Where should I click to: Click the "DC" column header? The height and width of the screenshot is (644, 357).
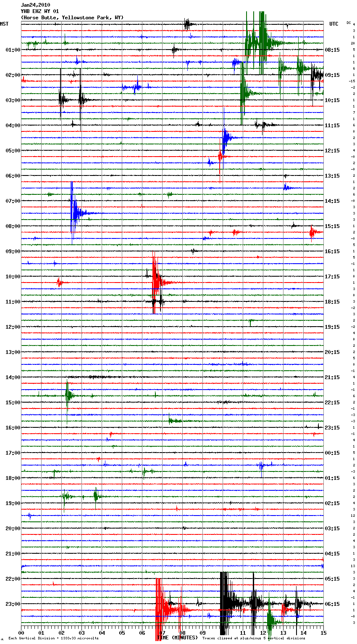349,22
